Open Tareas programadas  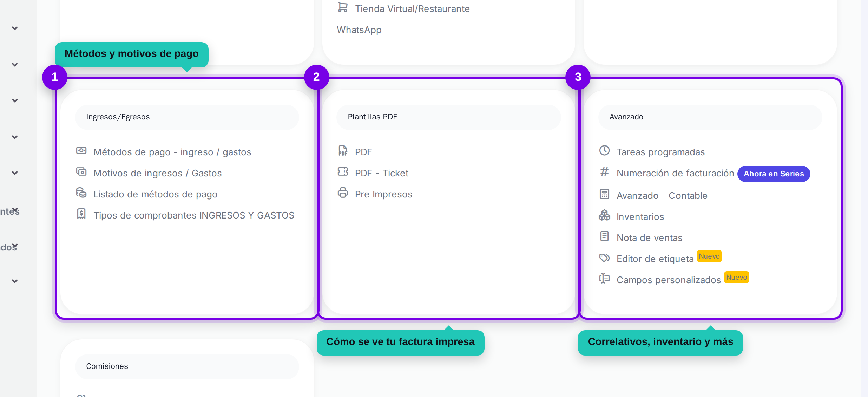coord(660,152)
